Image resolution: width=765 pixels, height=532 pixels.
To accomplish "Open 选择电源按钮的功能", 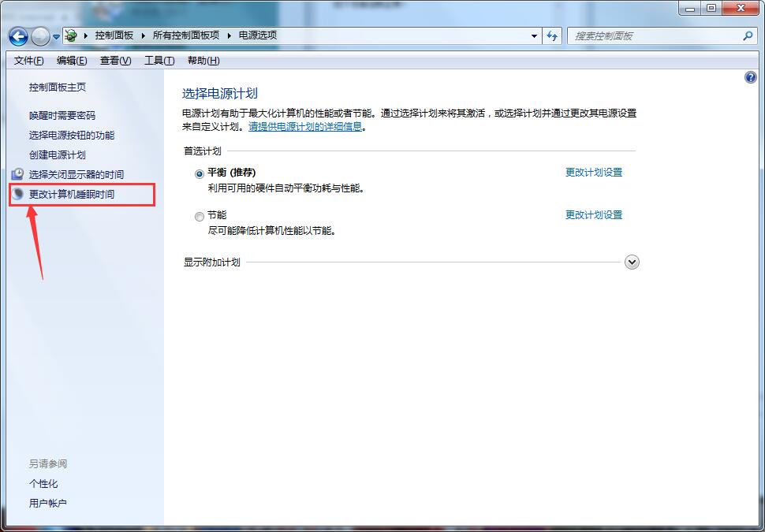I will click(72, 135).
